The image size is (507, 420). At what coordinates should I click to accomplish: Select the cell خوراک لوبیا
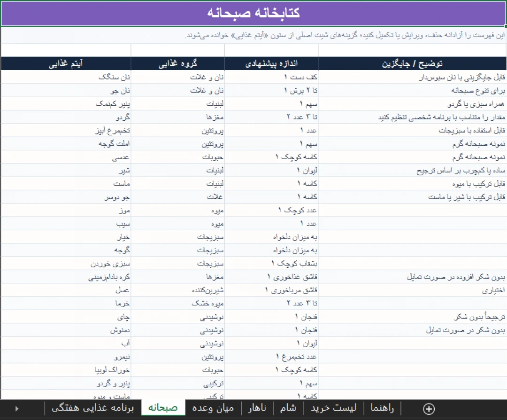click(66, 370)
